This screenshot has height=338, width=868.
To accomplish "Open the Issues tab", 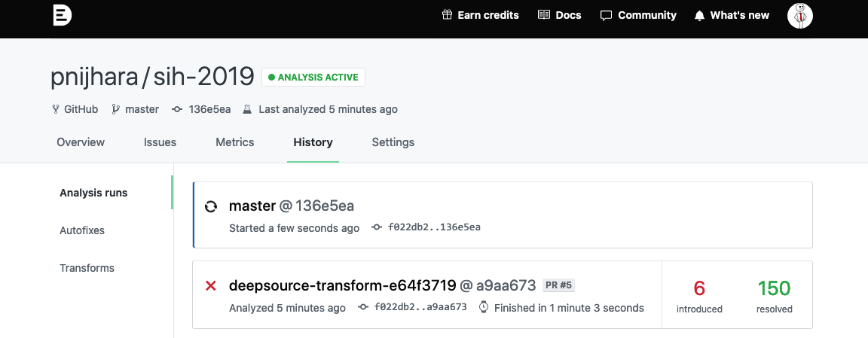I will (x=160, y=142).
